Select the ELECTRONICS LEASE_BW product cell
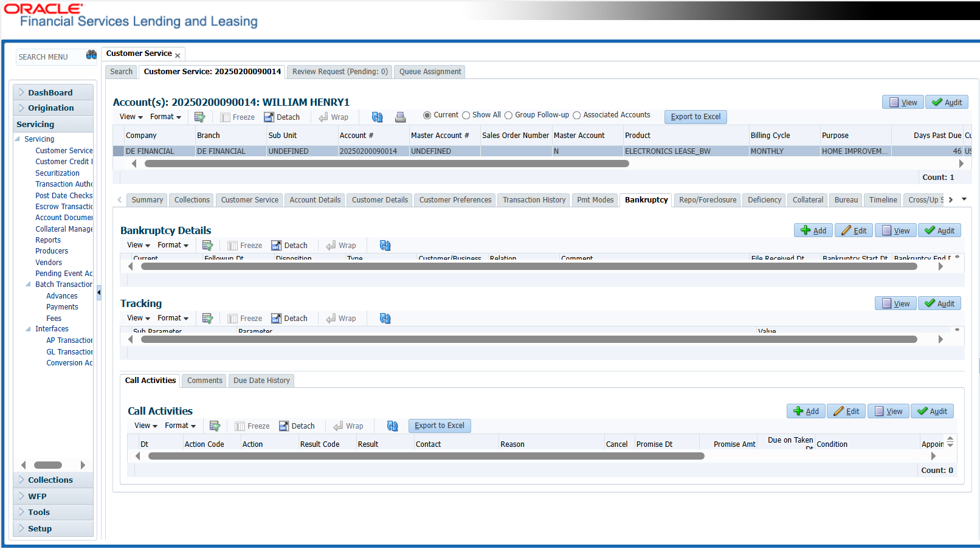Viewport: 980px width, 549px height. click(x=686, y=151)
